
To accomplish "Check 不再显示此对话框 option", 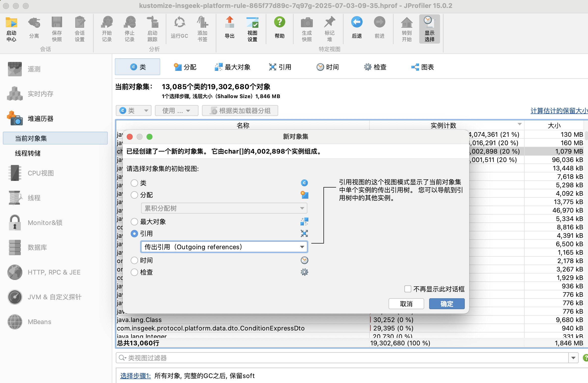I will 408,289.
